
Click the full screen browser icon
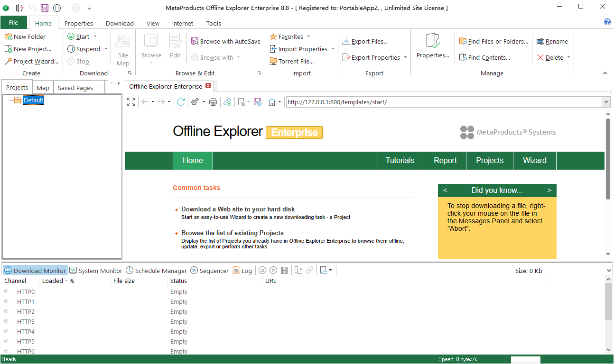[x=131, y=101]
